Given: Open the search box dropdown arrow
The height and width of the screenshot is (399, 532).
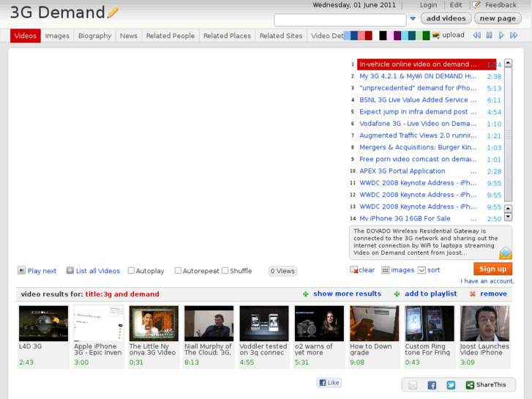Looking at the screenshot, I should [413, 19].
